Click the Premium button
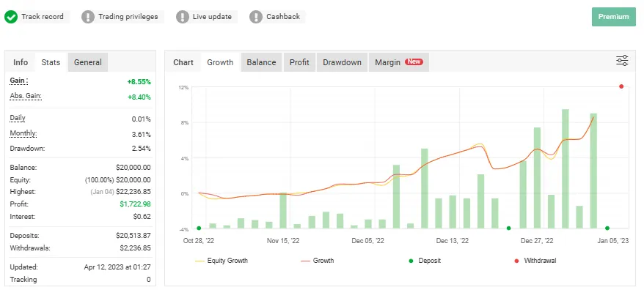644x290 pixels. [614, 17]
